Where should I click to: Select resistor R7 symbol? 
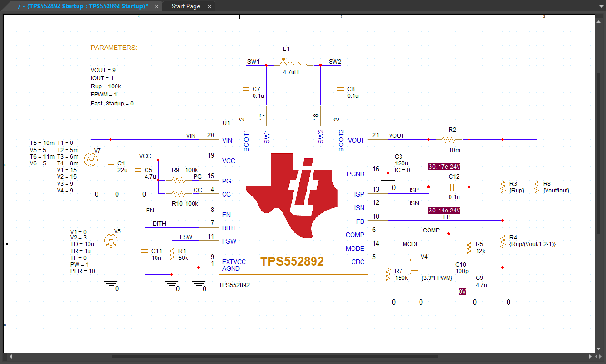pos(388,274)
